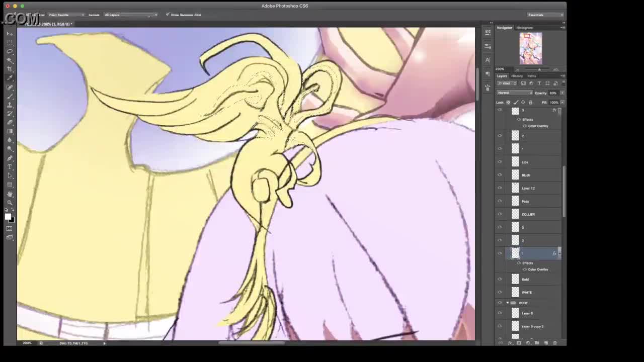The height and width of the screenshot is (362, 644).
Task: Click the delete layer trash icon
Action: point(555,343)
